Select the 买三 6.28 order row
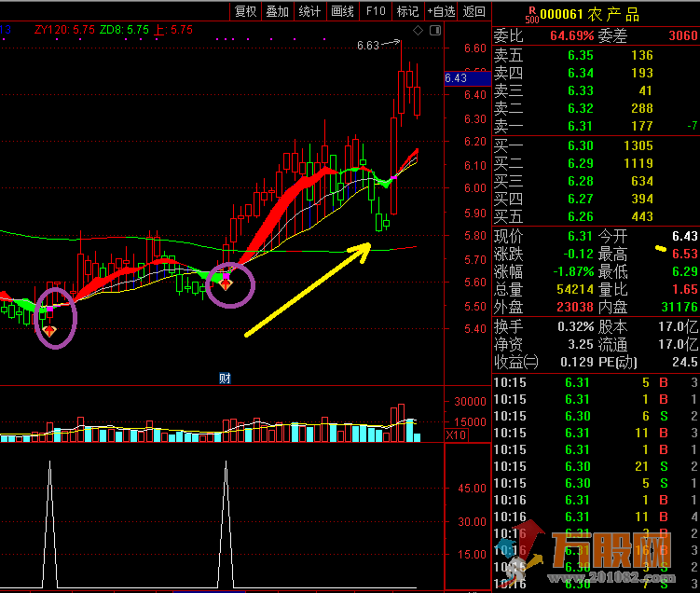 point(596,181)
